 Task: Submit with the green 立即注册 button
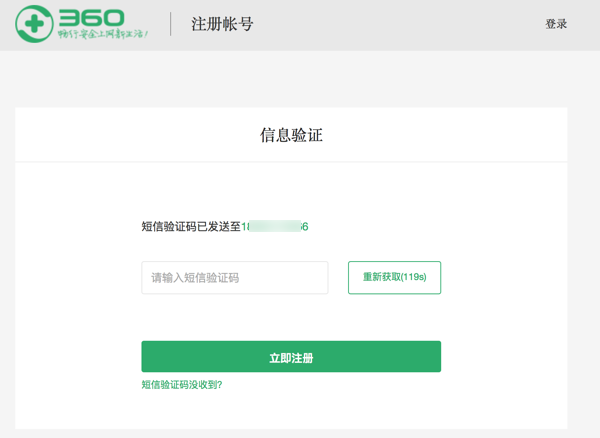tap(291, 357)
